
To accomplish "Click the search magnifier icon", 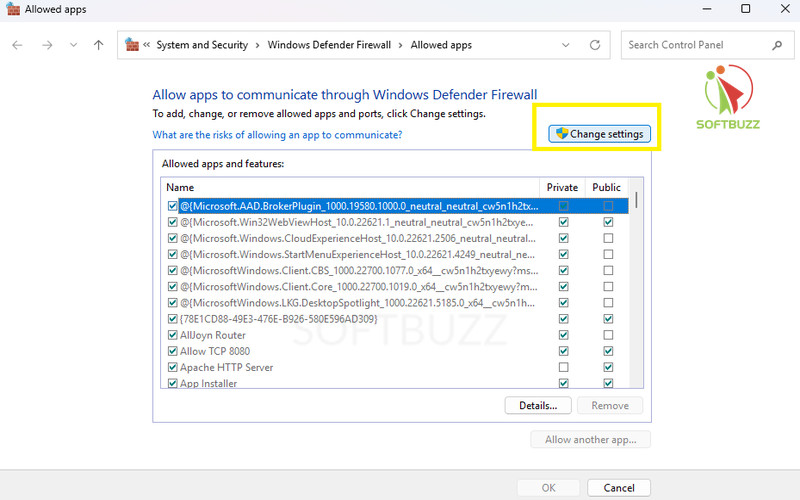I will click(x=777, y=45).
